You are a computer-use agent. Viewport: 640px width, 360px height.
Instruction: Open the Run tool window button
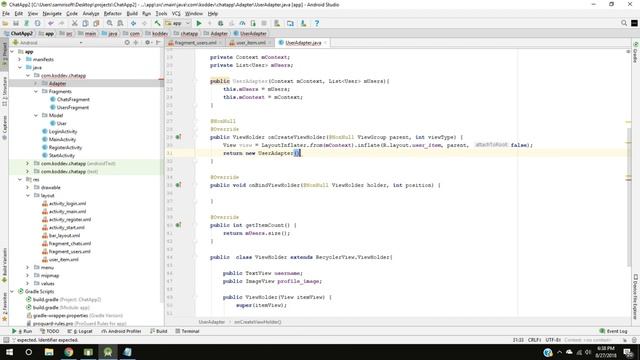pos(22,331)
